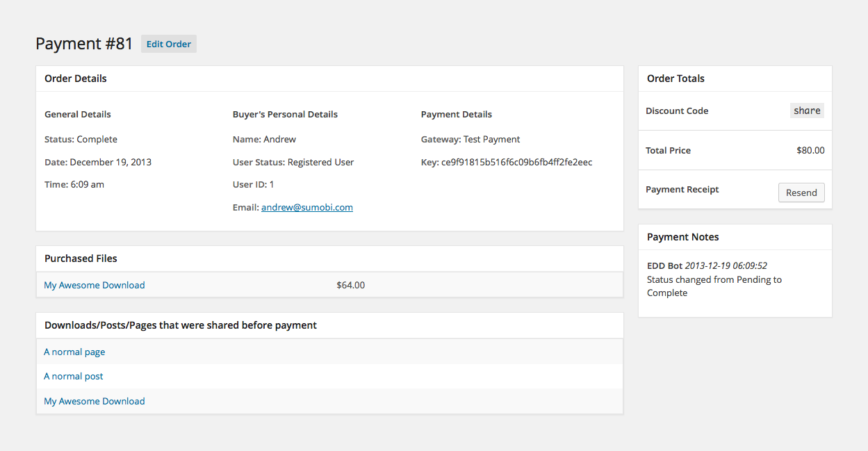Click the shared before payment panel header

[181, 325]
